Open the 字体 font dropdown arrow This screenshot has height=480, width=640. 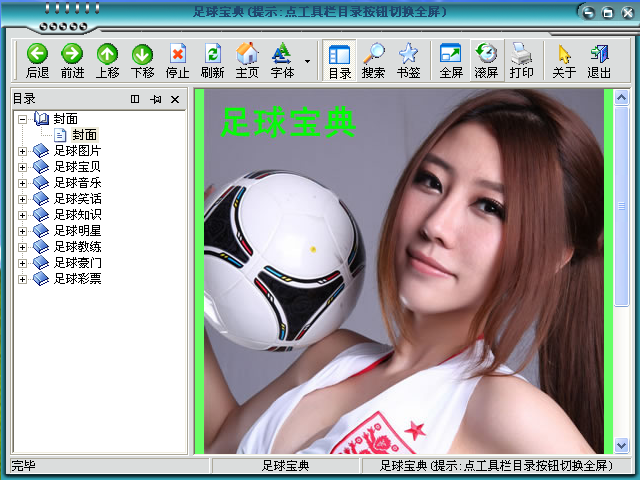[x=307, y=61]
